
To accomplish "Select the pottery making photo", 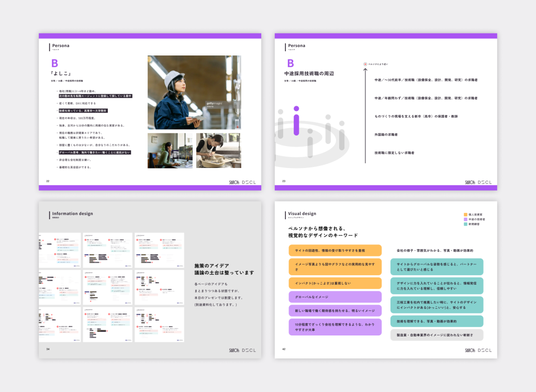I will (x=218, y=150).
